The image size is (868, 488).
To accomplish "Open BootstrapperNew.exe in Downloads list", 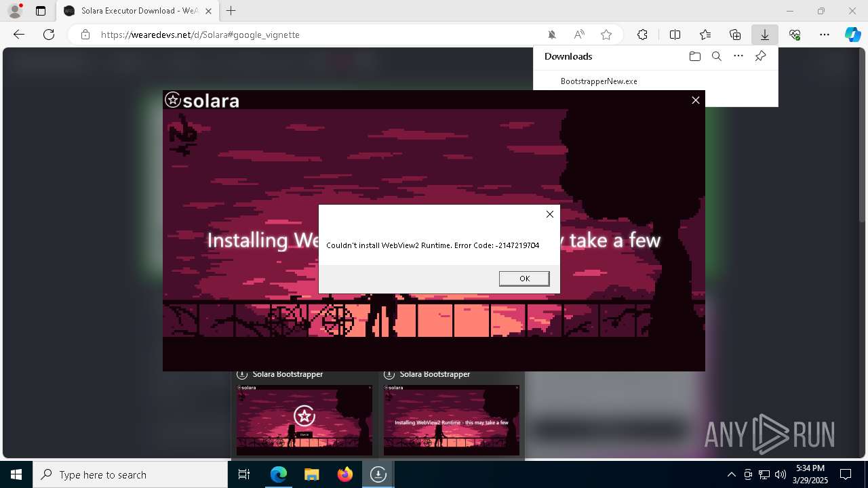I will click(599, 81).
